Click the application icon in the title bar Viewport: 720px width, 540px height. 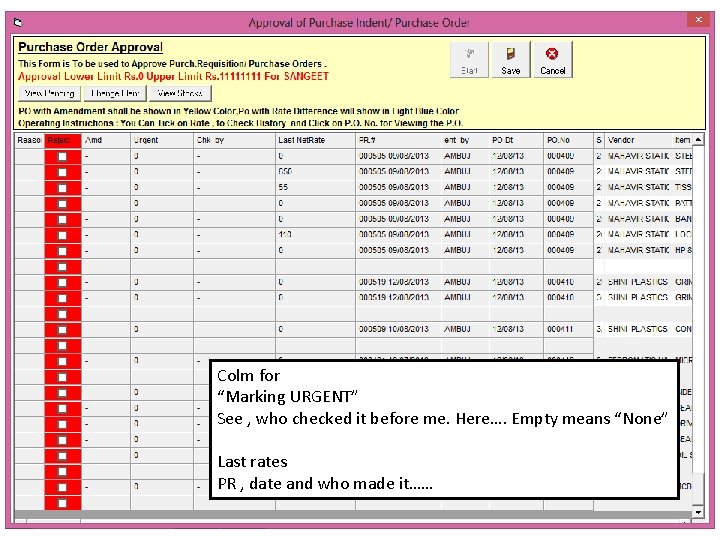click(18, 22)
